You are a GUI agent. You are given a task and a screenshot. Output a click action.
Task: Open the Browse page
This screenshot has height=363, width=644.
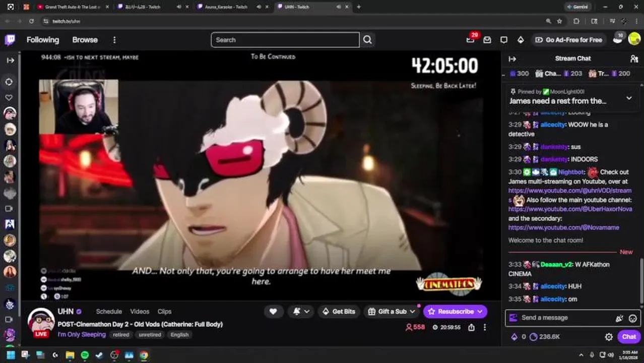coord(85,40)
